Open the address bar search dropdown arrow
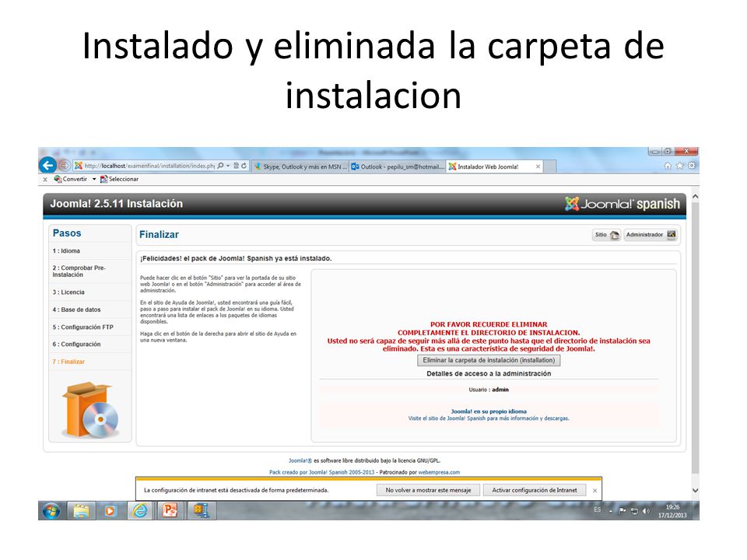The height and width of the screenshot is (560, 747). coord(228,166)
